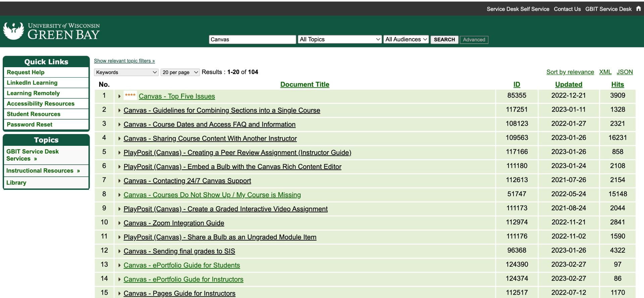Expand row for Sharing Course Content With Another Instructor
Image resolution: width=644 pixels, height=298 pixels.
coord(119,139)
